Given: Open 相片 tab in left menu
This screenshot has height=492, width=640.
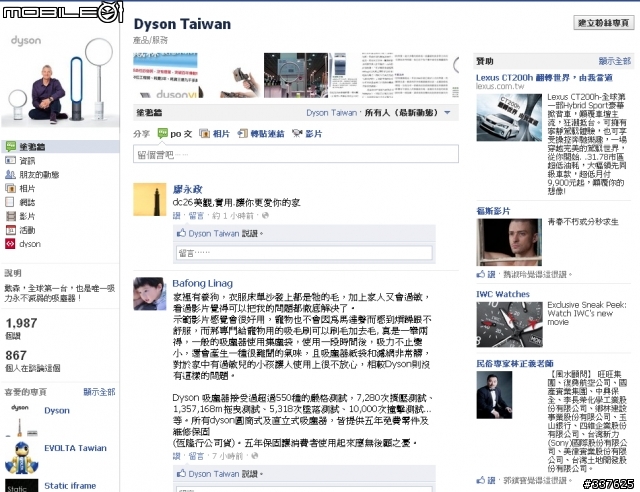Looking at the screenshot, I should [27, 188].
